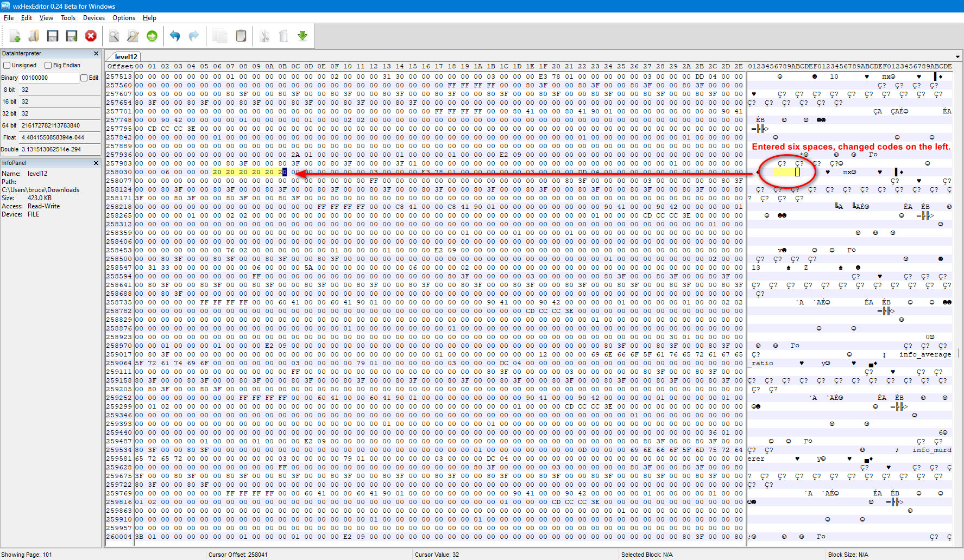Click the Access Read-Write info line
Image resolution: width=964 pixels, height=560 pixels.
coord(31,206)
